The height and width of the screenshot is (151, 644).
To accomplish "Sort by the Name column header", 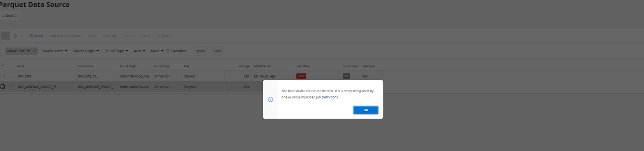I will [x=21, y=66].
